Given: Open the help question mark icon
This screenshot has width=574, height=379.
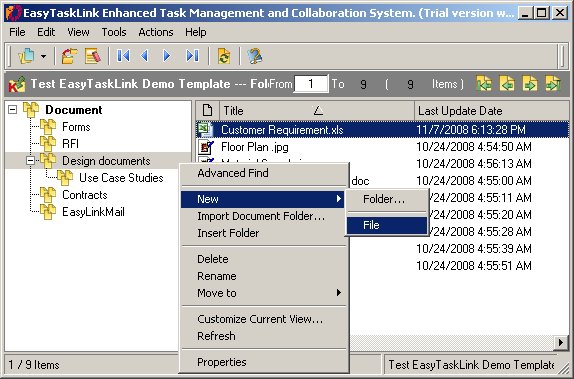Looking at the screenshot, I should (x=254, y=56).
